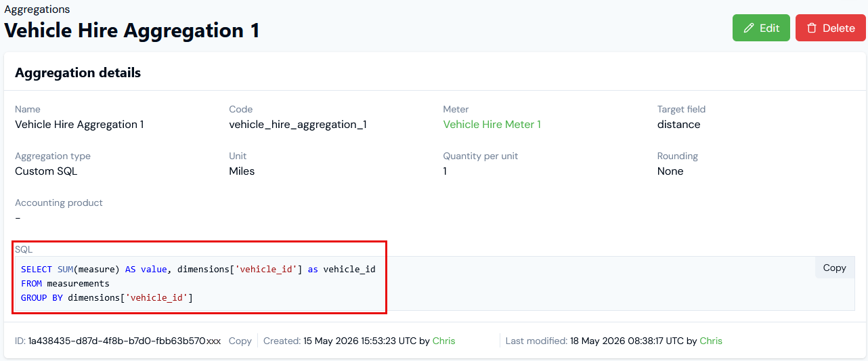Screen dimensions: 868x361
Task: Click the Unit value Miles
Action: pos(242,171)
